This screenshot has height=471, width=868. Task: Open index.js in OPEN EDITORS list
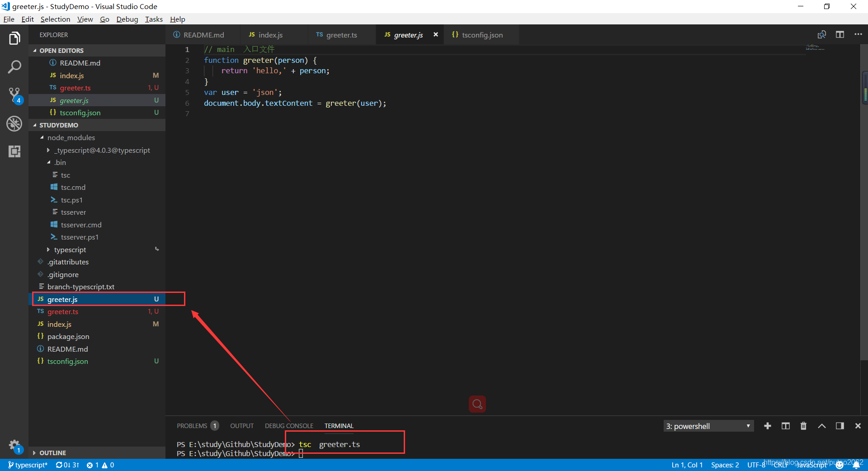(97, 75)
